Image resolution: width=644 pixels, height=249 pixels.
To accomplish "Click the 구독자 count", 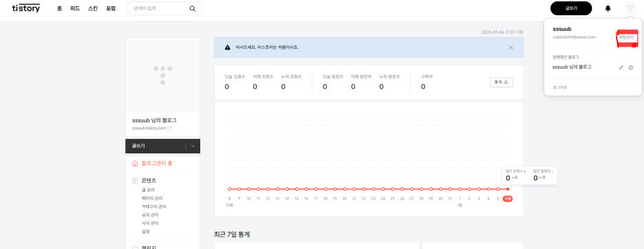I will click(x=423, y=87).
